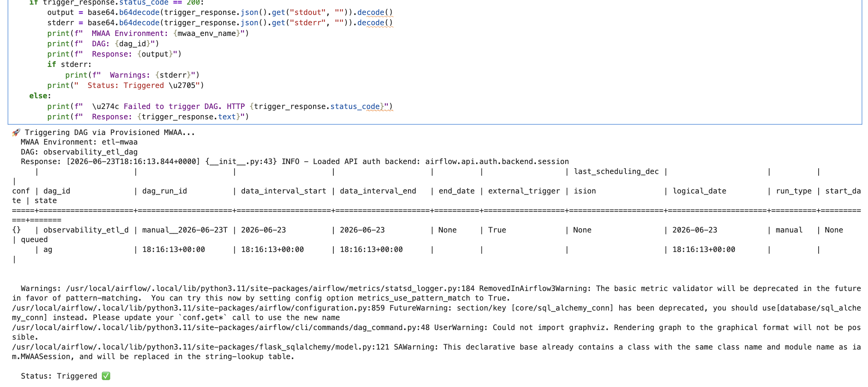The width and height of the screenshot is (868, 387).
Task: Click the '\u2705' escape in the code
Action: (x=182, y=86)
